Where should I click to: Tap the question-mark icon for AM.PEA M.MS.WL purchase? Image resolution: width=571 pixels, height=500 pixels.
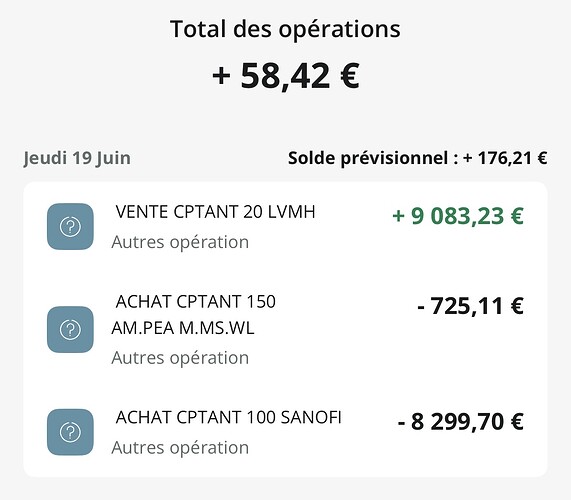click(70, 330)
